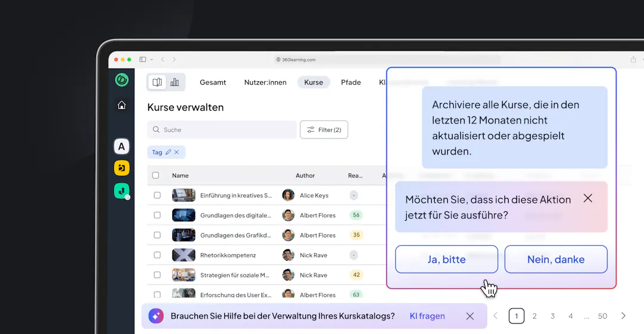Sort by the Name column header
This screenshot has width=644, height=334.
tap(180, 175)
